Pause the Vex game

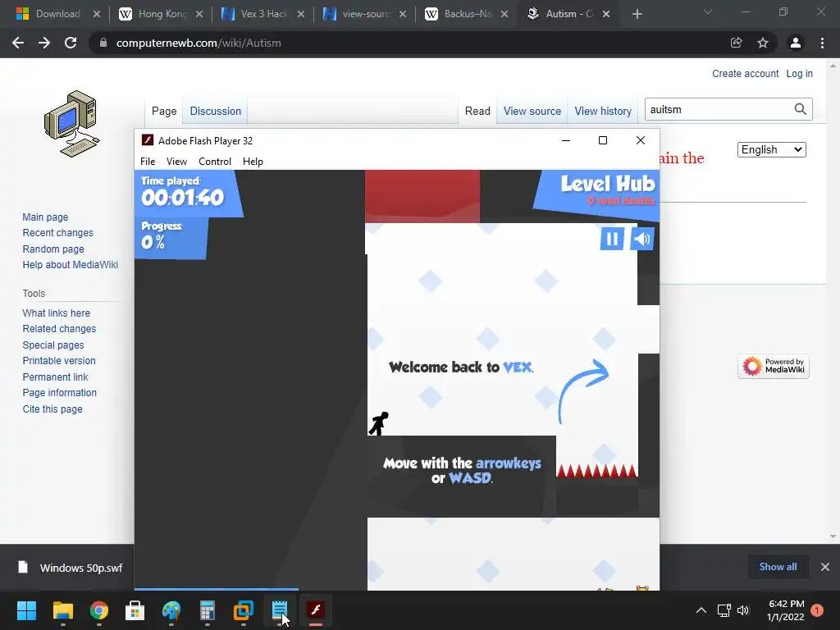pos(612,239)
